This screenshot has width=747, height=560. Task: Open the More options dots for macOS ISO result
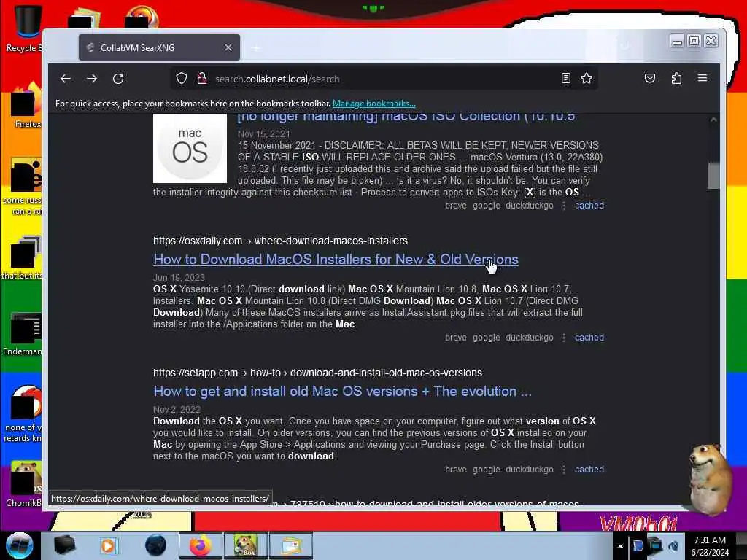coord(564,206)
